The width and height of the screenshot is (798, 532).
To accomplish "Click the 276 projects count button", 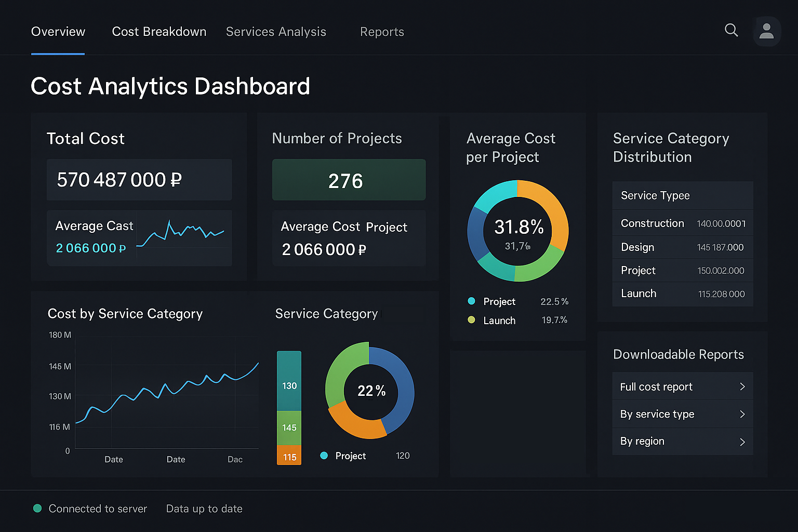I will tap(349, 180).
